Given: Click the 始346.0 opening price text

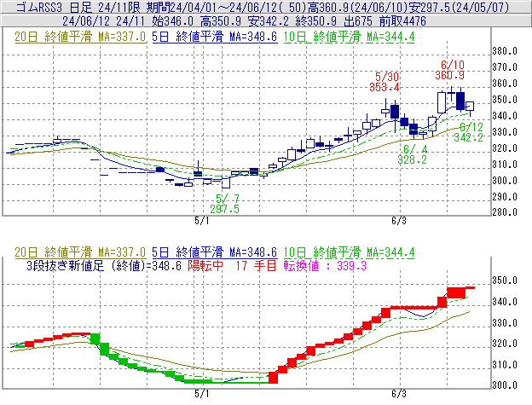Looking at the screenshot, I should pos(172,21).
